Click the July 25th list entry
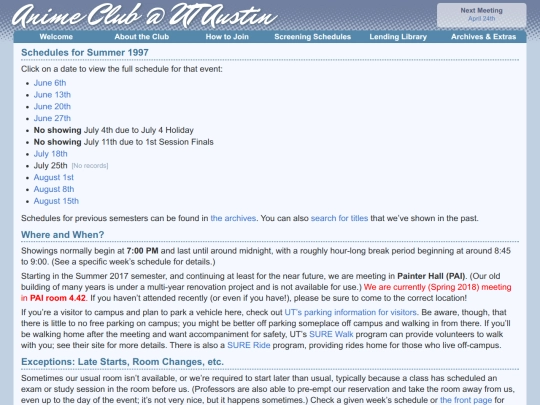The height and width of the screenshot is (405, 540). (50, 166)
